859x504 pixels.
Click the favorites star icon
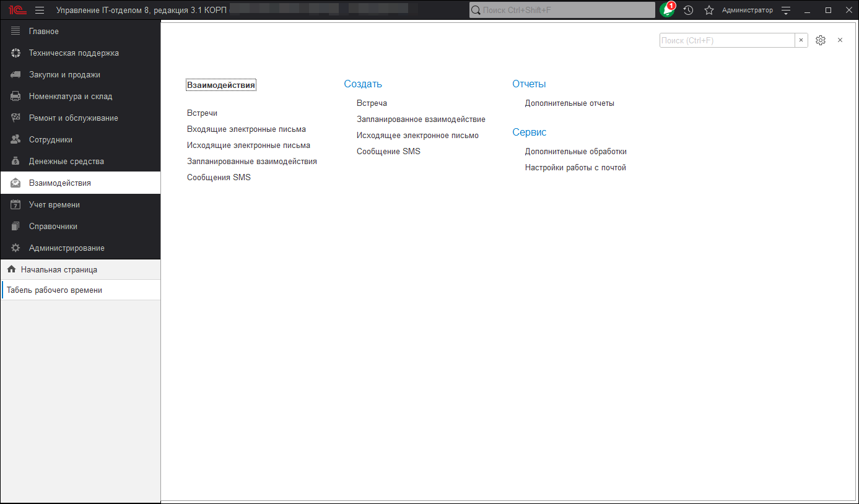tap(709, 10)
